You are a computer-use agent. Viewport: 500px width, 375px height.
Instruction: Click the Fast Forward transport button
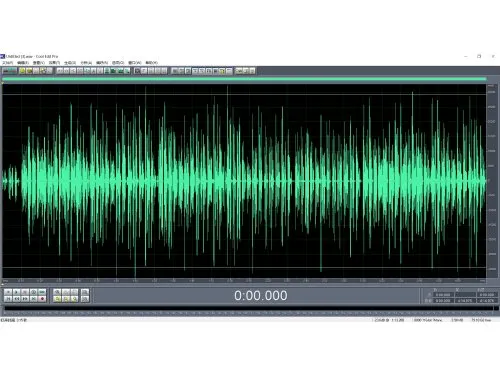tap(25, 299)
